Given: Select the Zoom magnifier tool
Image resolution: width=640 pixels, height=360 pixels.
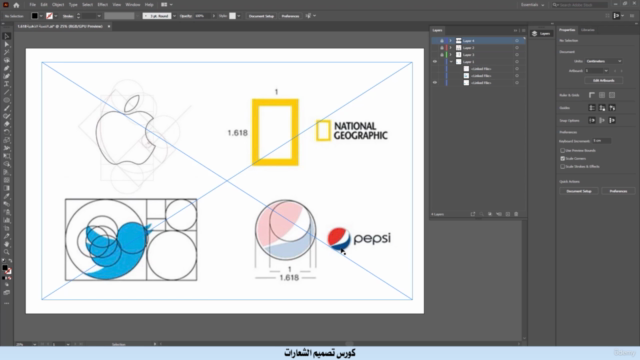Looking at the screenshot, I should coord(7,252).
